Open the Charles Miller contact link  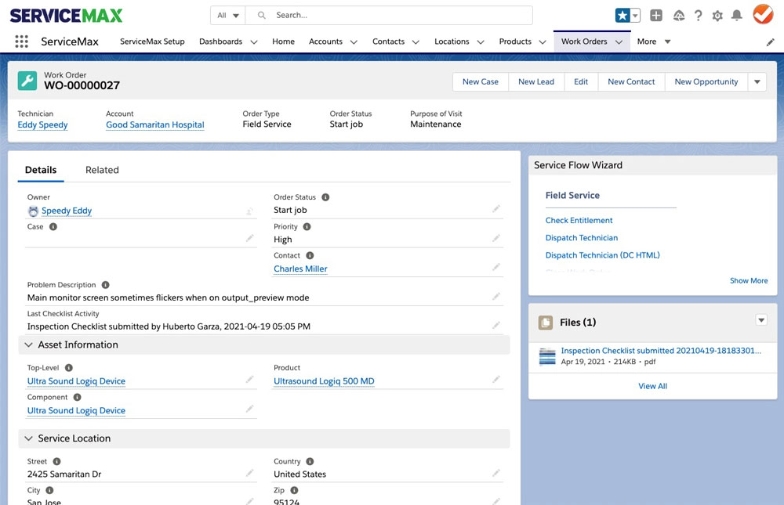(x=300, y=269)
